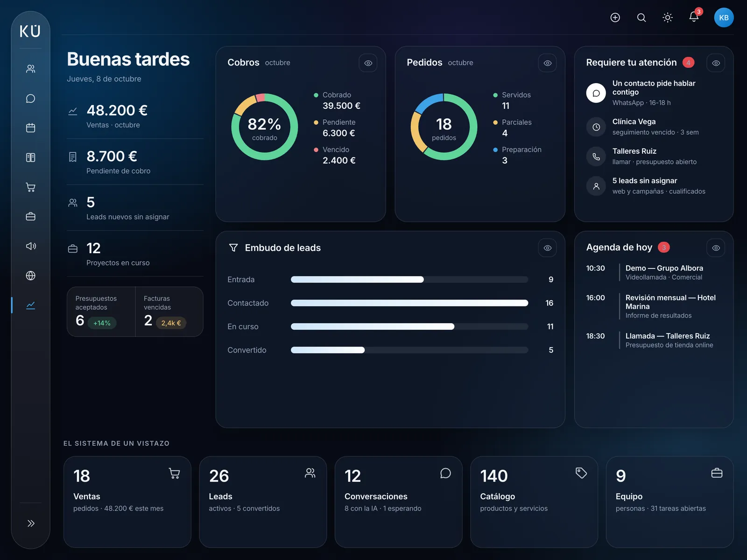Open the KB user avatar menu

point(724,18)
